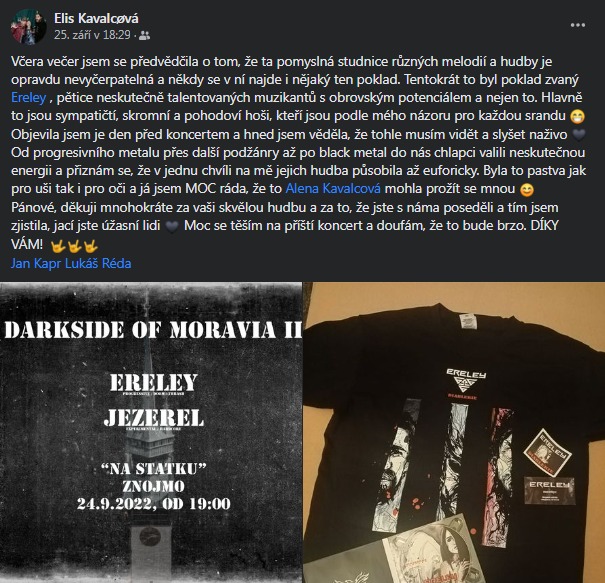Open the Ereley page link
The image size is (605, 583).
pyautogui.click(x=29, y=98)
